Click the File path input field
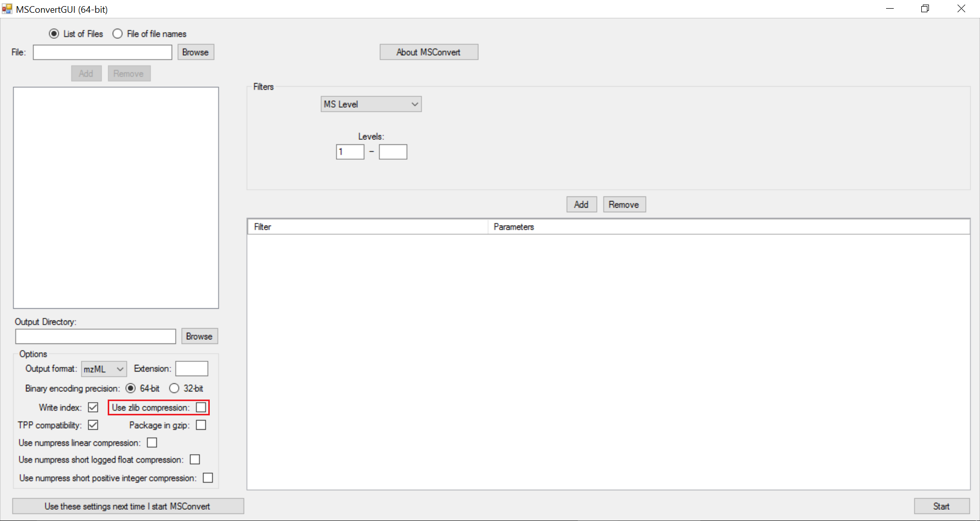 [x=103, y=52]
